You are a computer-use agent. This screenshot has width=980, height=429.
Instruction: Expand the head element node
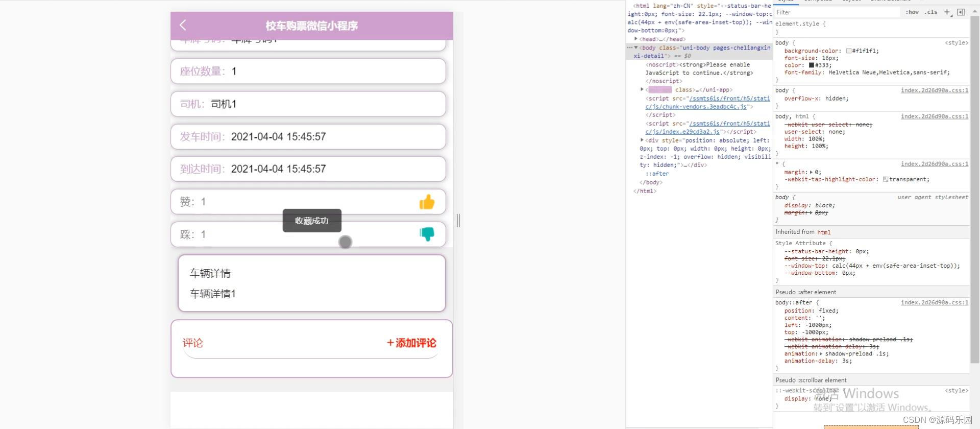[x=636, y=39]
